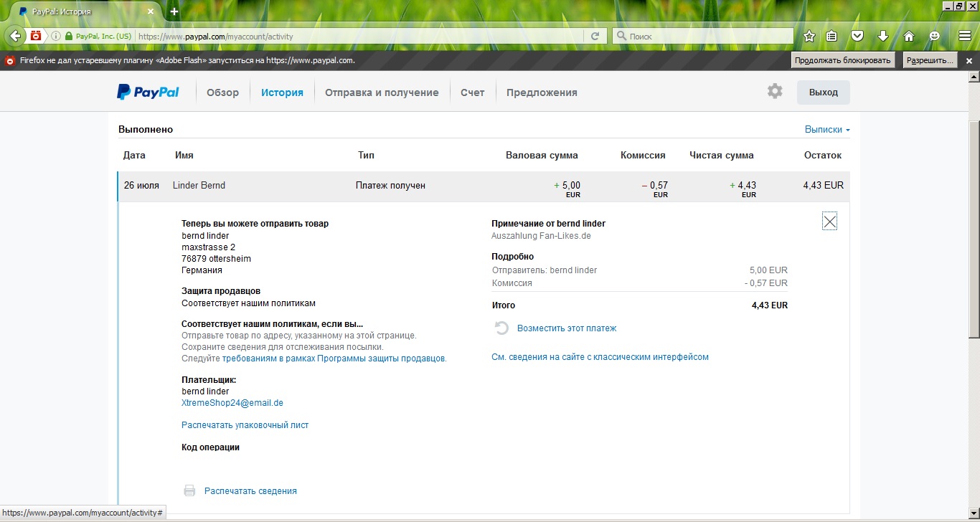Screen dimensions: 980x522
Task: Open the Firefox downloads arrow
Action: click(883, 36)
